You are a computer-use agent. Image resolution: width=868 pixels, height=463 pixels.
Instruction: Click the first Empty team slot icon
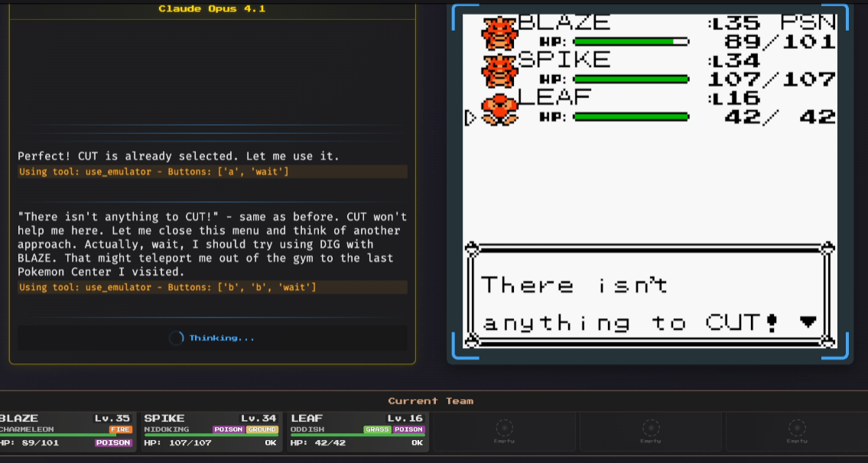(504, 428)
